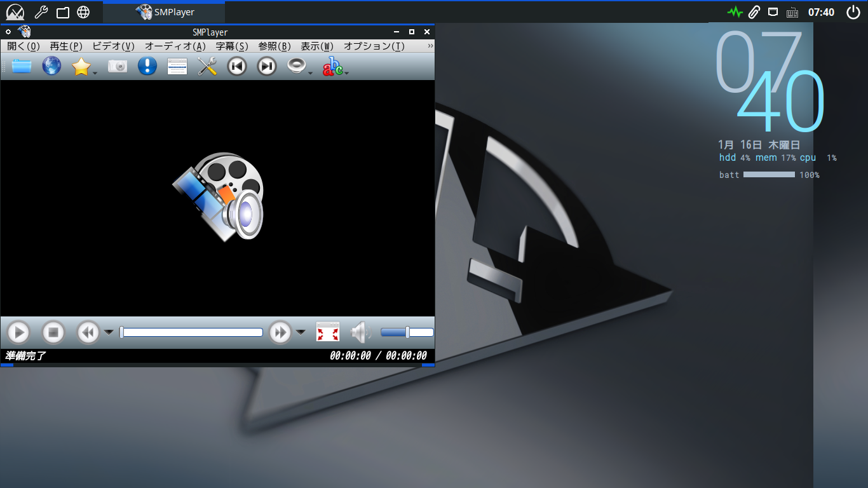
Task: Open the green system monitor tray icon
Action: tap(735, 12)
